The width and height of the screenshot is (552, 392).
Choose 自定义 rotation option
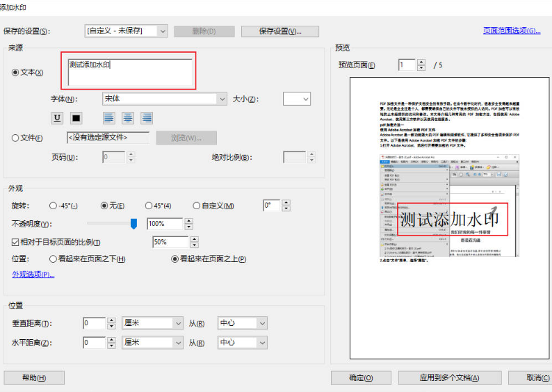(x=197, y=206)
